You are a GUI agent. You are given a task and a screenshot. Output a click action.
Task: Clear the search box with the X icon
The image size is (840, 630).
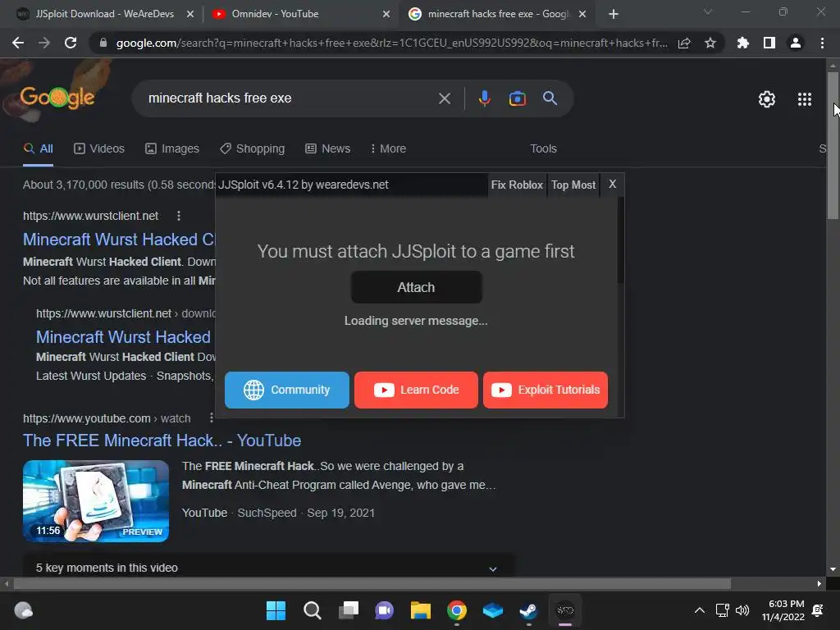point(445,98)
